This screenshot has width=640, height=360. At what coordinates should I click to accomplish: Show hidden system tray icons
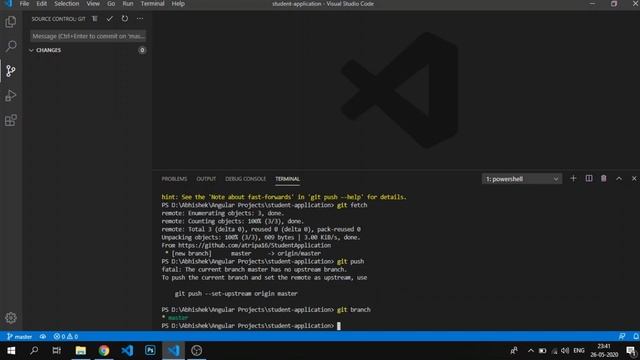pyautogui.click(x=531, y=351)
